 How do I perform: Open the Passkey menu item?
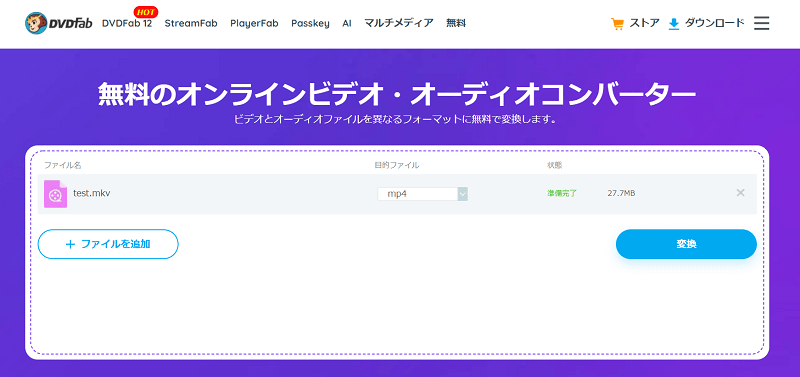click(x=310, y=23)
